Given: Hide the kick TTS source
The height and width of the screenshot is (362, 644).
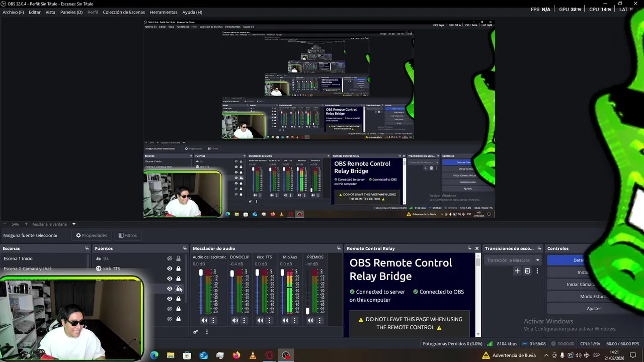Looking at the screenshot, I should tap(170, 268).
